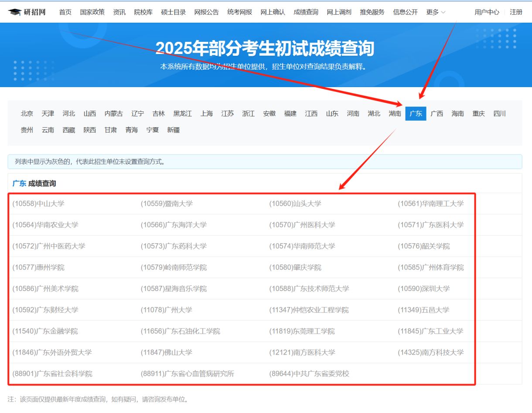Select province 吉林

159,114
